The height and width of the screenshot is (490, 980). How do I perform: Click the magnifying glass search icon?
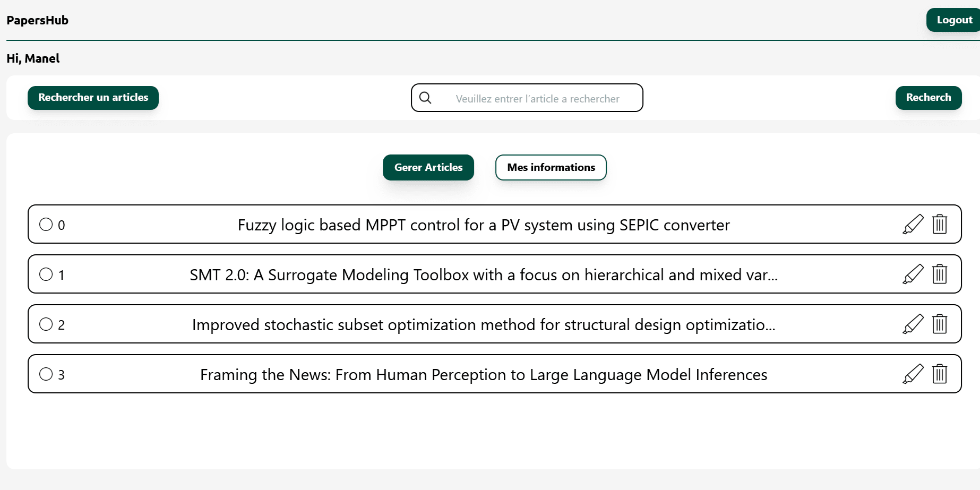point(425,98)
